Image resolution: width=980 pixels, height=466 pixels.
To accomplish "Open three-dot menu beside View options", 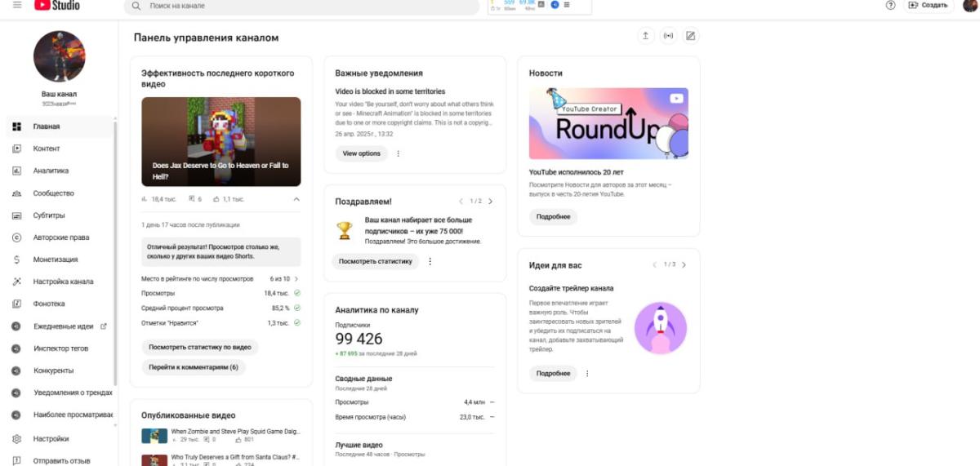I will (x=399, y=153).
